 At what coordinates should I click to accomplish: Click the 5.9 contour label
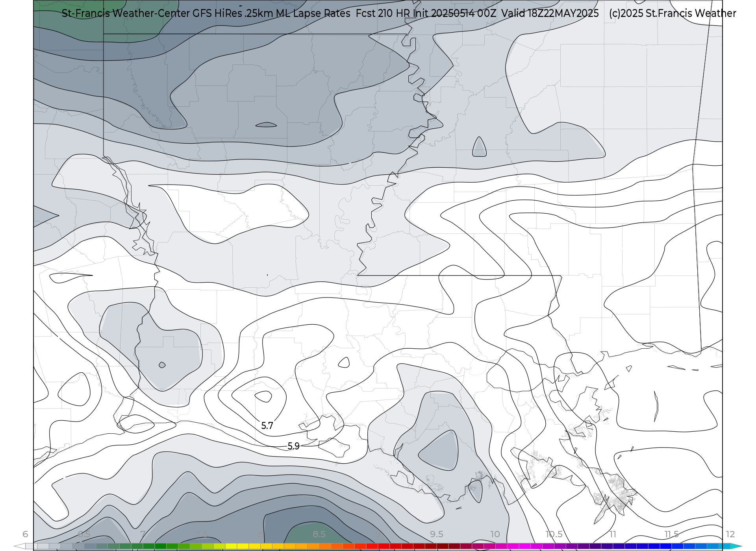[x=293, y=446]
